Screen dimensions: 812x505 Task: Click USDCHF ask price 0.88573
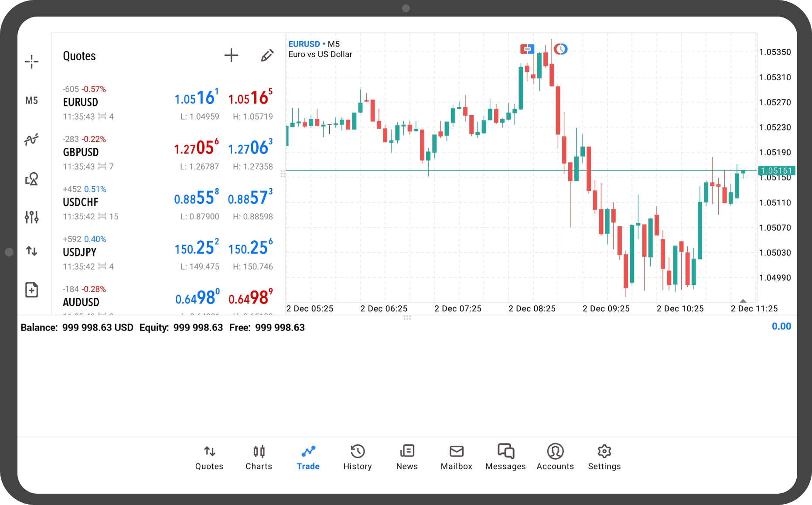point(251,198)
